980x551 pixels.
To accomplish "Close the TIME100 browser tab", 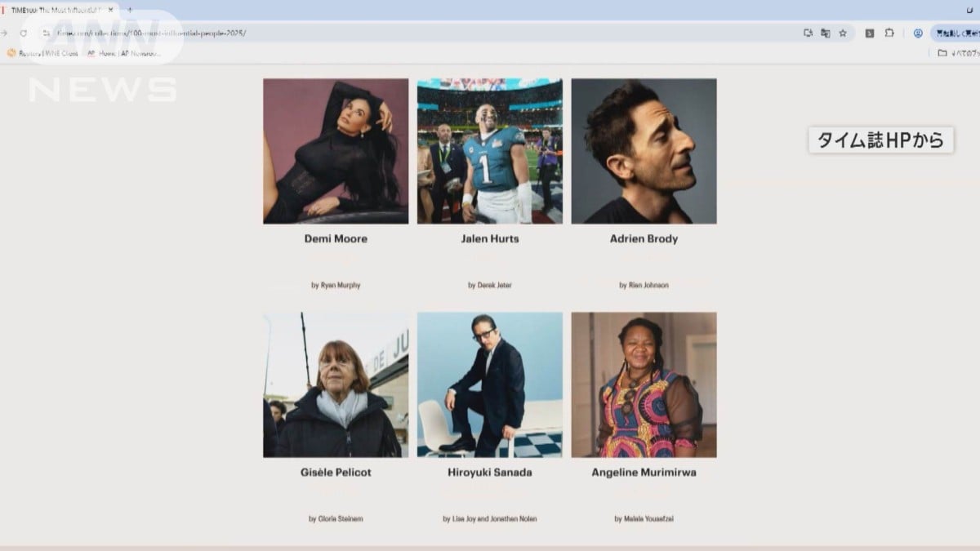I will point(110,10).
